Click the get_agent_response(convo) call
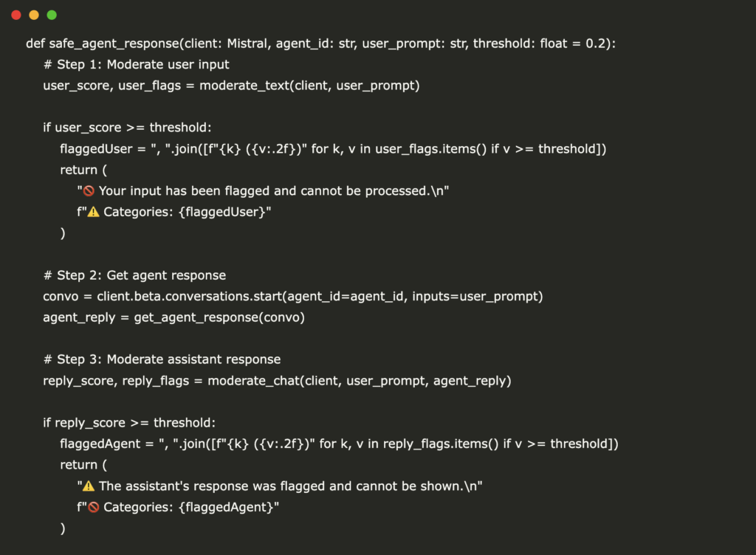This screenshot has height=555, width=756. point(219,317)
